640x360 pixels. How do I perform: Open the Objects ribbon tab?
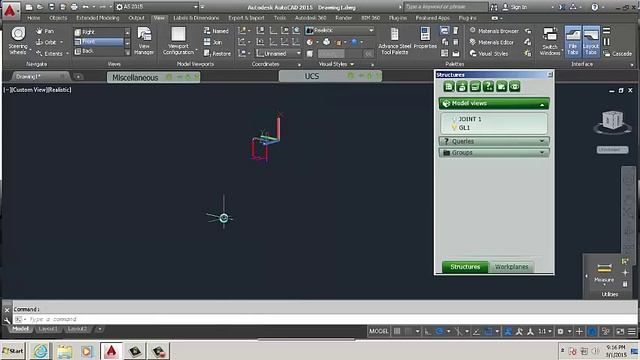coord(58,18)
